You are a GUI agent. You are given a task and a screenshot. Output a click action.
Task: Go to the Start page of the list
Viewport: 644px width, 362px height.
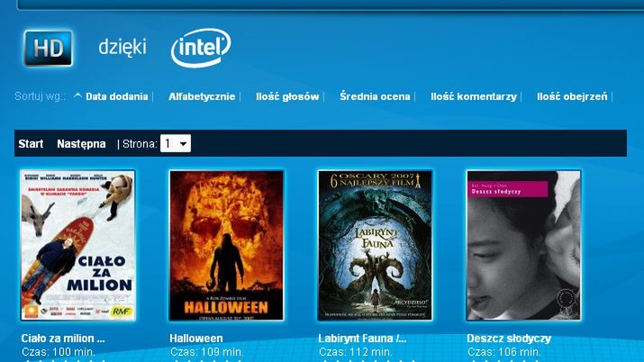coord(31,144)
